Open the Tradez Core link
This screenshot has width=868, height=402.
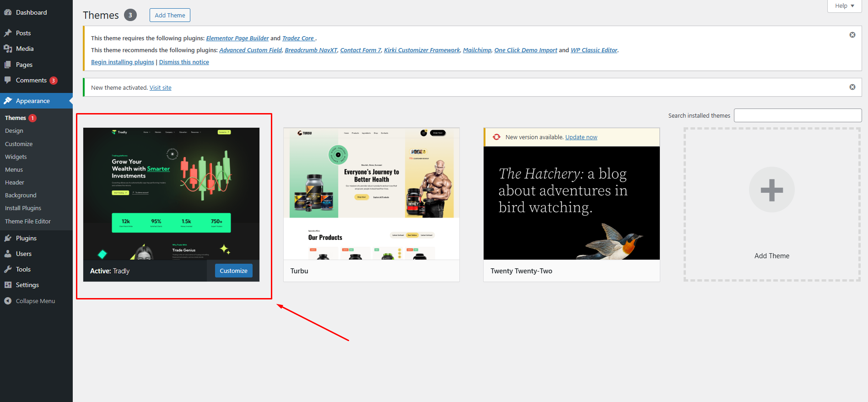pos(298,38)
